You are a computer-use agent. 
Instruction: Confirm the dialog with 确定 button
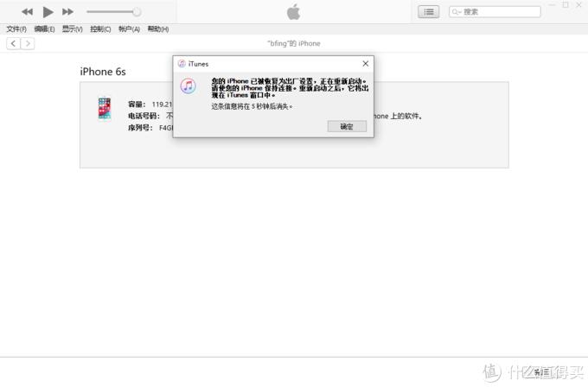coord(347,127)
